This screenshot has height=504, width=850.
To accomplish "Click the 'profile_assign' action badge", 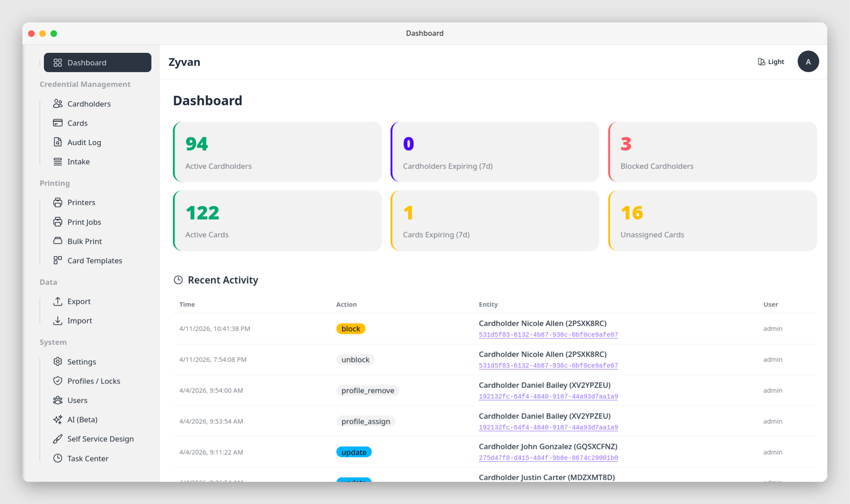I will (x=366, y=422).
